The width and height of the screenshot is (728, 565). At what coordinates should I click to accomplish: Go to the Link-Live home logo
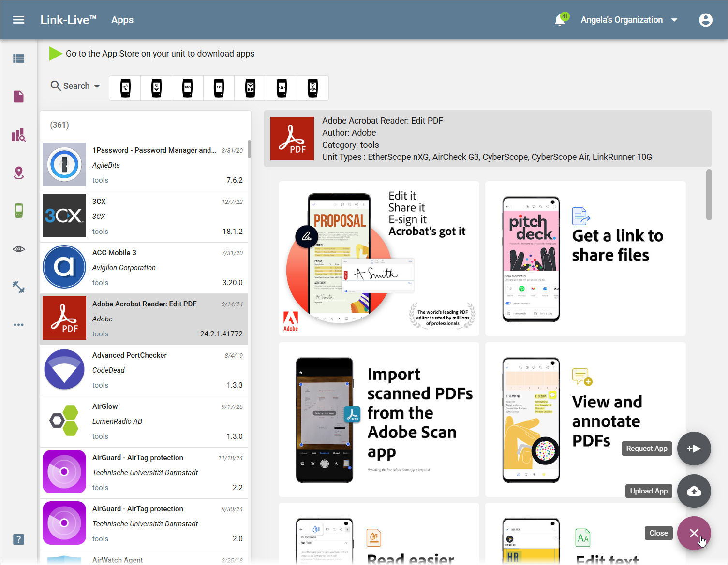[x=68, y=20]
